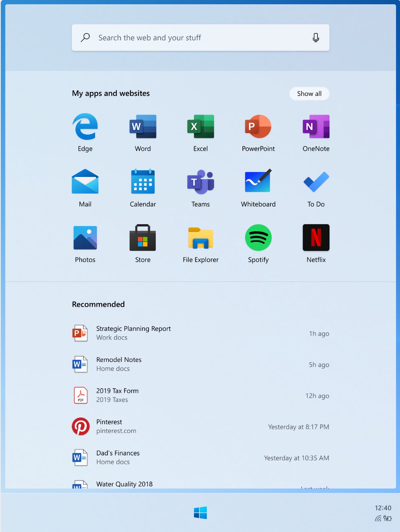The height and width of the screenshot is (532, 400).
Task: Open Strategic Planning Report recommended file
Action: point(133,333)
